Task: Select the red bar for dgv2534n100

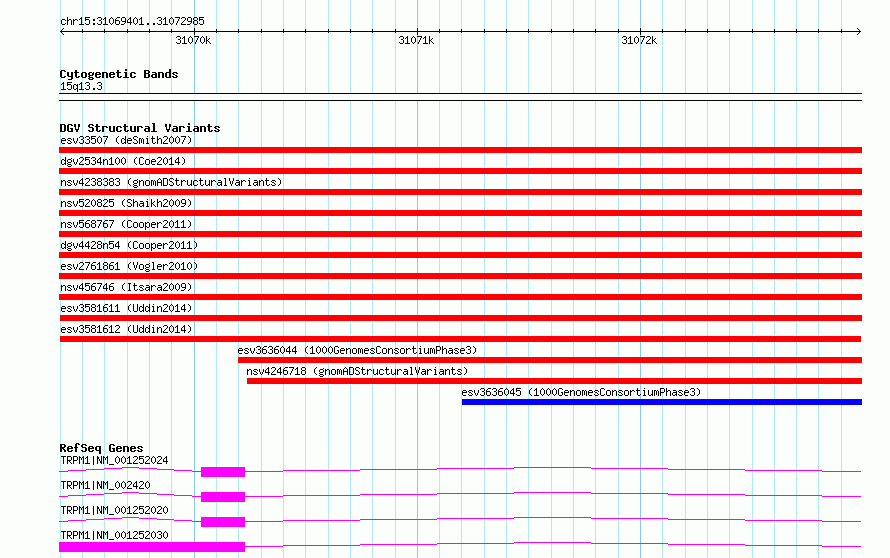Action: [x=460, y=171]
